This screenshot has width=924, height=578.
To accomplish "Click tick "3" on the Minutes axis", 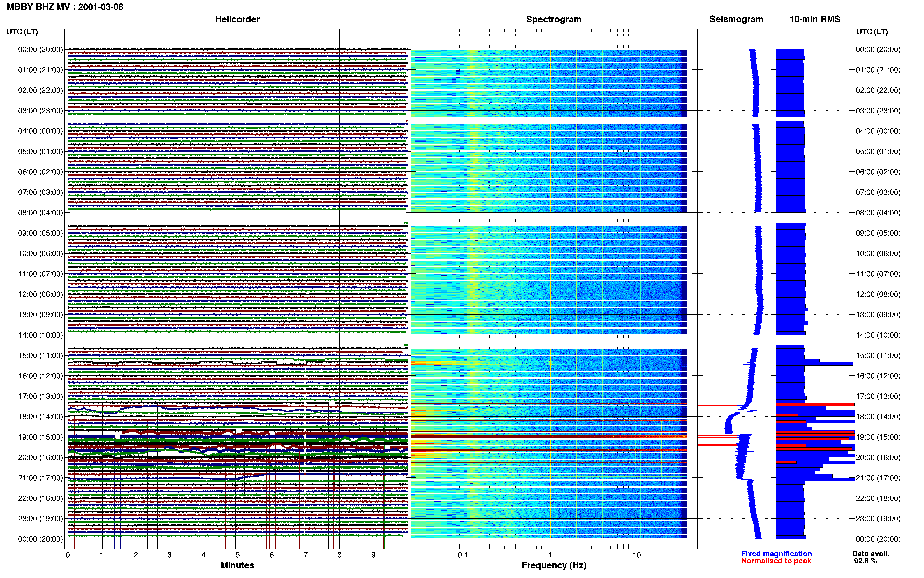I will (170, 555).
